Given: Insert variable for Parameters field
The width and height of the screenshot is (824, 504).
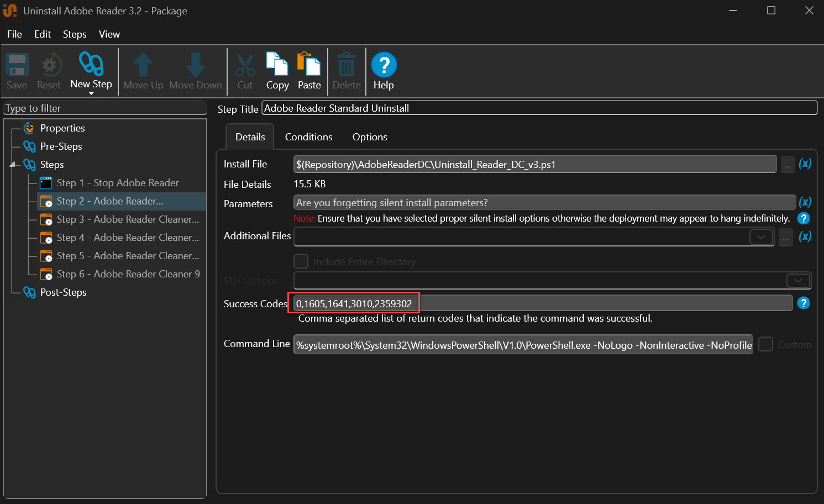Looking at the screenshot, I should tap(805, 202).
